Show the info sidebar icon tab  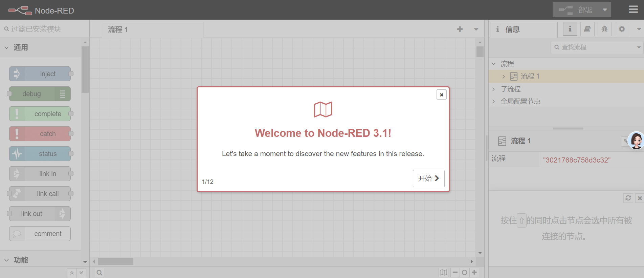(570, 29)
